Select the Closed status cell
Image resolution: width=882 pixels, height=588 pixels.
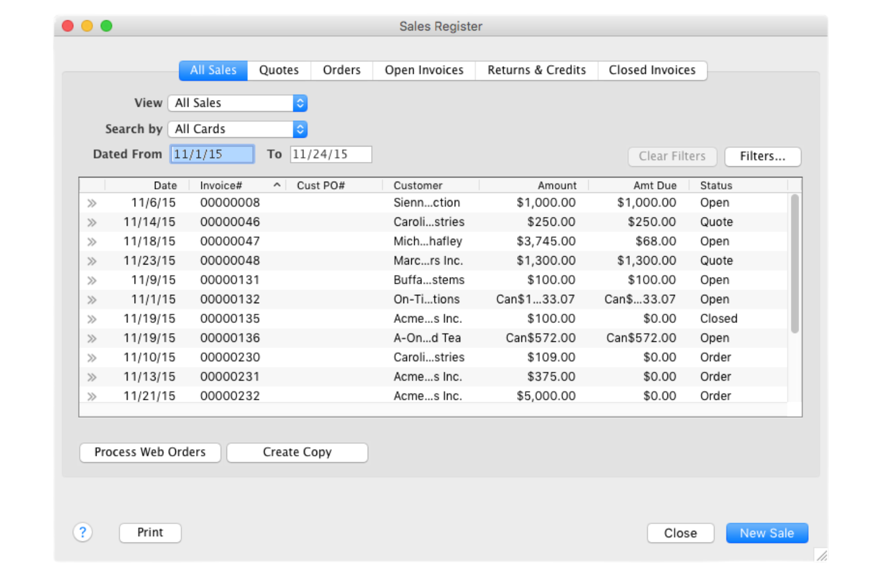tap(719, 319)
